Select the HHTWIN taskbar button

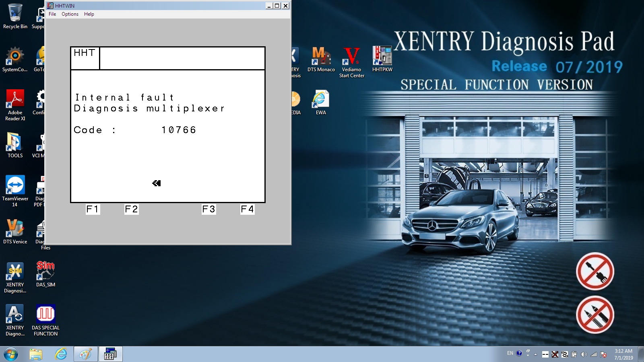pyautogui.click(x=110, y=354)
